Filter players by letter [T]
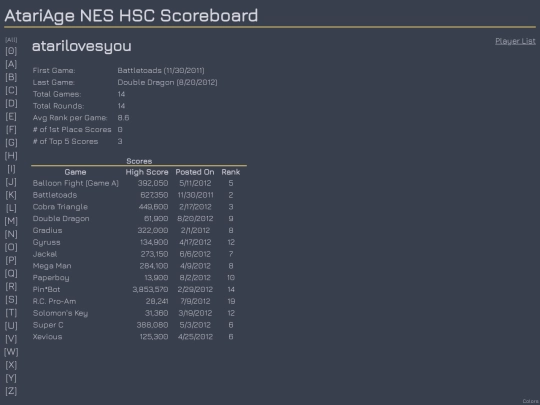The image size is (540, 405). (11, 313)
